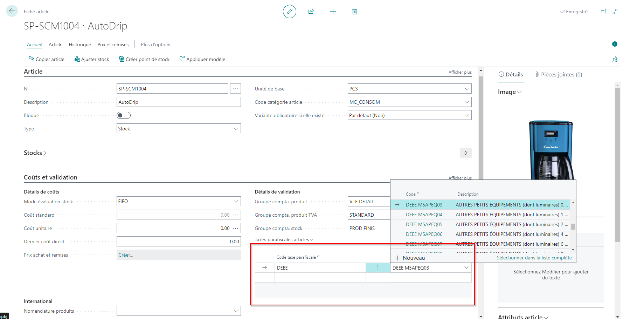Click the coffee maker image thumbnail
Screen dimensions: 644x319
point(551,150)
